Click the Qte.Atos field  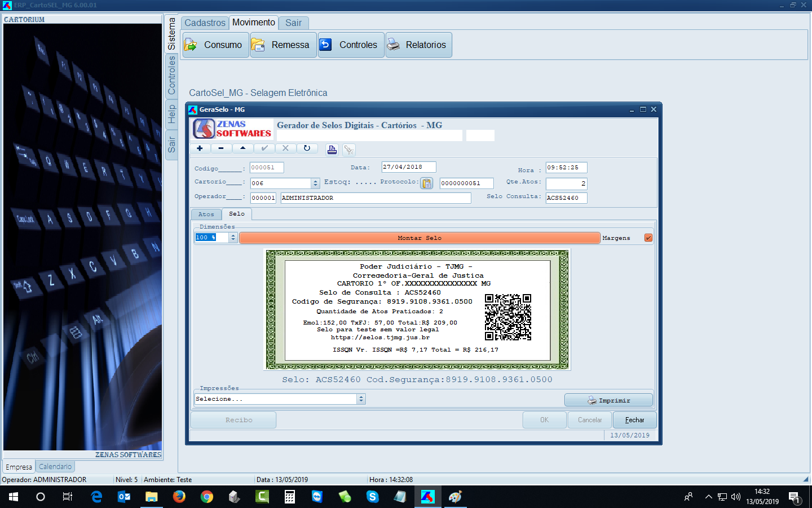pyautogui.click(x=566, y=183)
